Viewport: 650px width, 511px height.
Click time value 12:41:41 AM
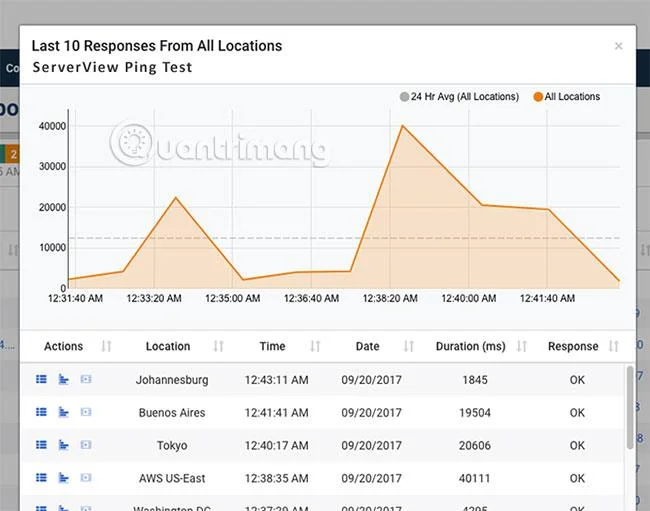276,412
